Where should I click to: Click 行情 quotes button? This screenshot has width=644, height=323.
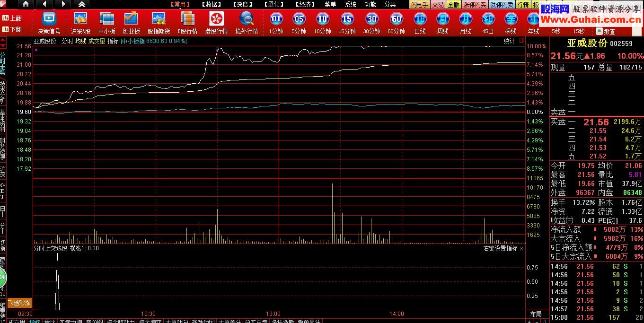[x=523, y=4]
